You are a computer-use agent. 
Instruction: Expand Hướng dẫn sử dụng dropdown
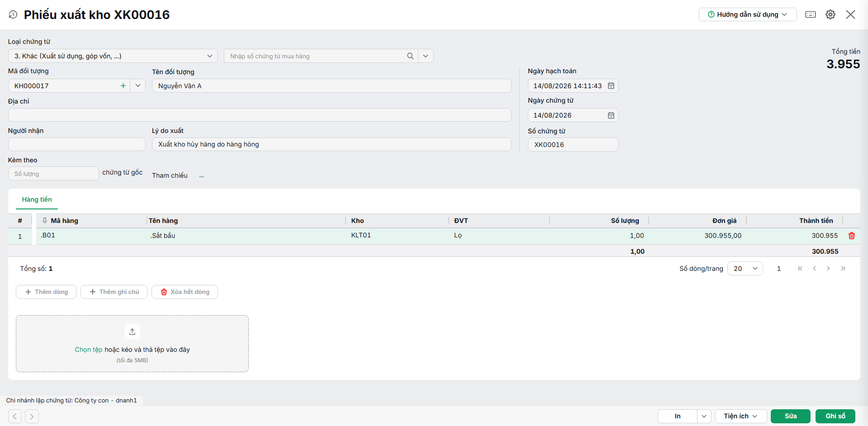pyautogui.click(x=748, y=14)
